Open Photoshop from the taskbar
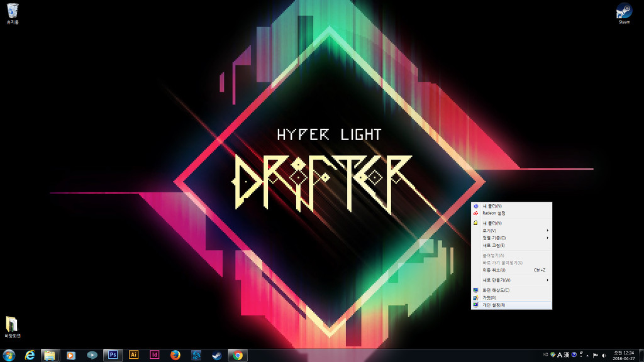 (x=113, y=355)
